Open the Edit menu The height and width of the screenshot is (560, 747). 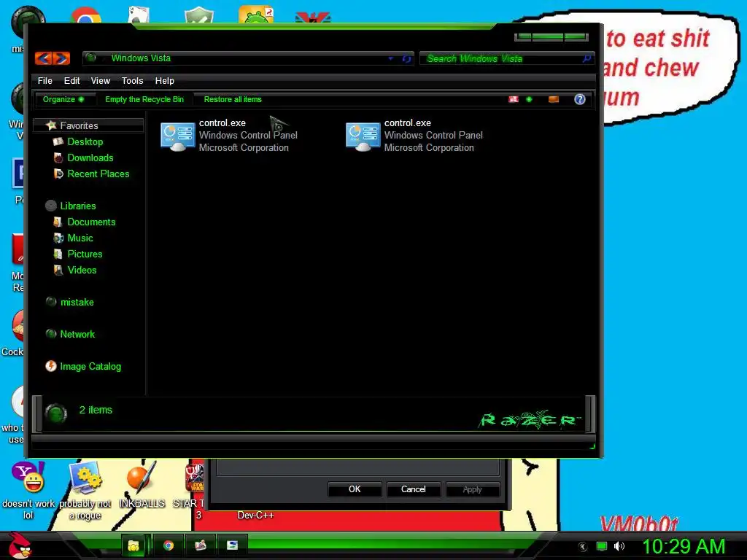click(x=72, y=80)
